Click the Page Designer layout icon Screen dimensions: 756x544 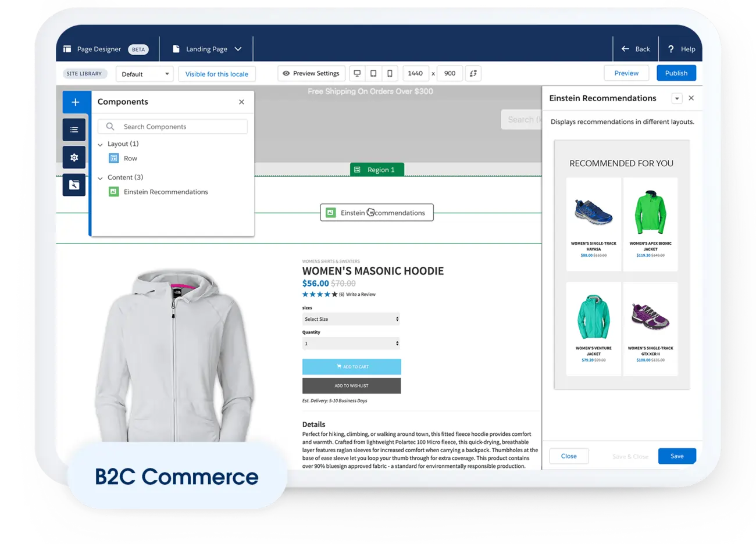(x=67, y=49)
